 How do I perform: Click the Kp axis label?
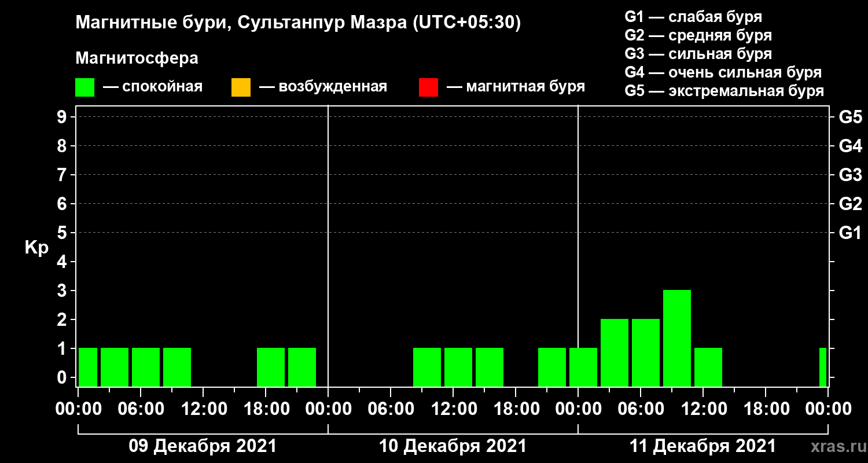pos(36,248)
